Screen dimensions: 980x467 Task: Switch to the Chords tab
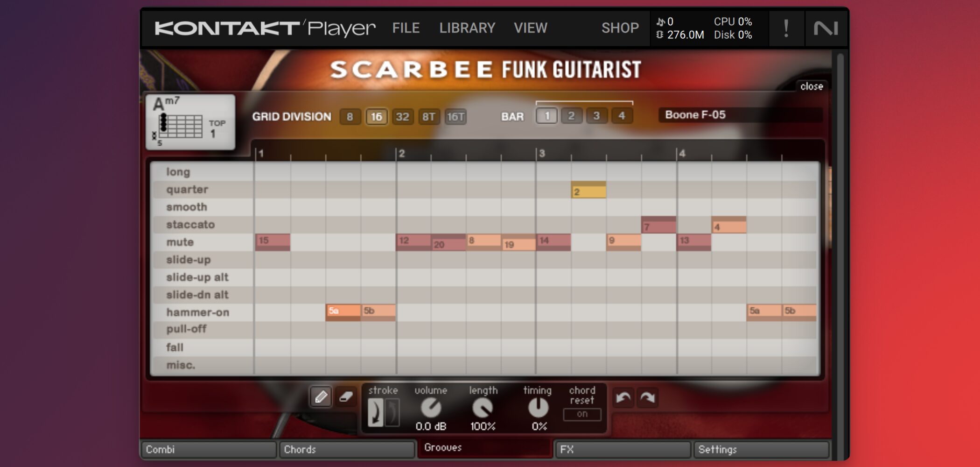347,449
